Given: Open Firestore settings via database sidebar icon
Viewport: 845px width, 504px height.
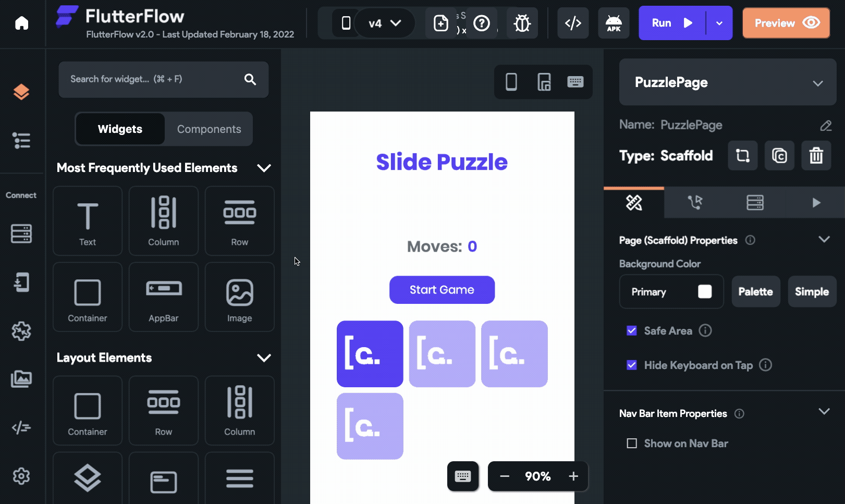Looking at the screenshot, I should click(x=21, y=234).
